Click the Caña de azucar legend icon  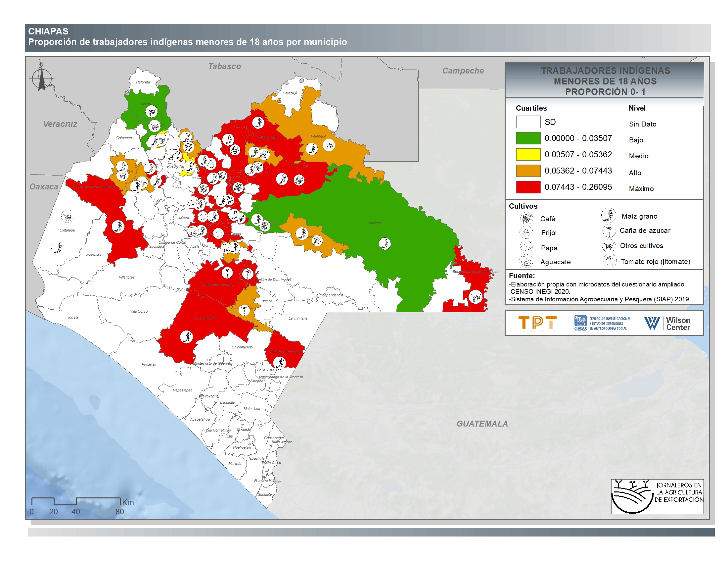click(609, 230)
